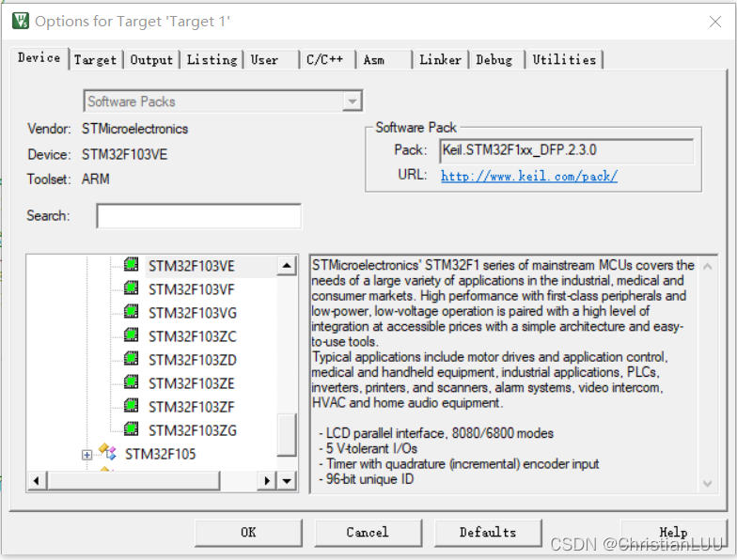Click the chip icon beside STM32F103ZC
Image resolution: width=737 pixels, height=560 pixels.
132,334
